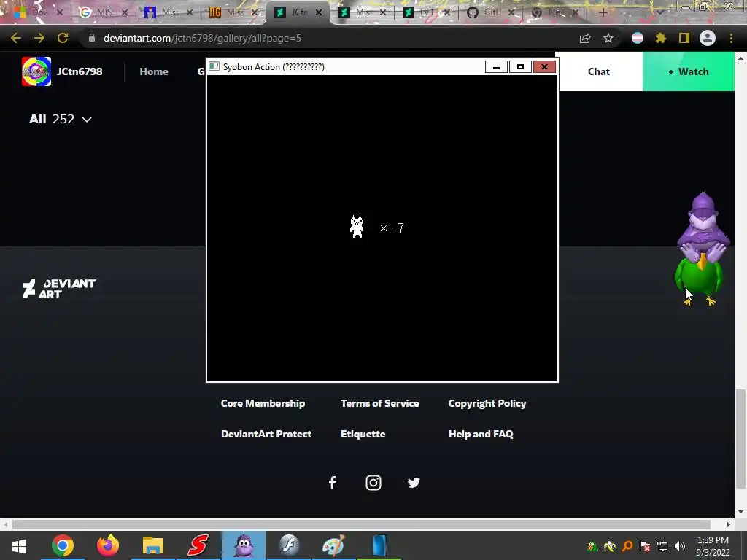The width and height of the screenshot is (747, 560).
Task: Open a new browser tab
Action: 603,13
